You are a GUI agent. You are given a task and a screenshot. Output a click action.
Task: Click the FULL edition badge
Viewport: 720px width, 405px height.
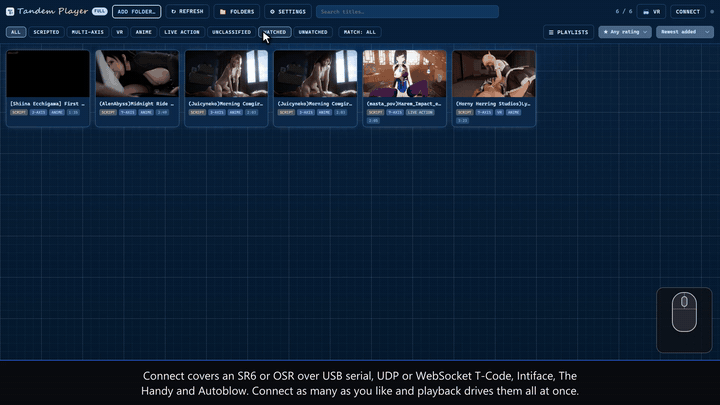pyautogui.click(x=99, y=11)
